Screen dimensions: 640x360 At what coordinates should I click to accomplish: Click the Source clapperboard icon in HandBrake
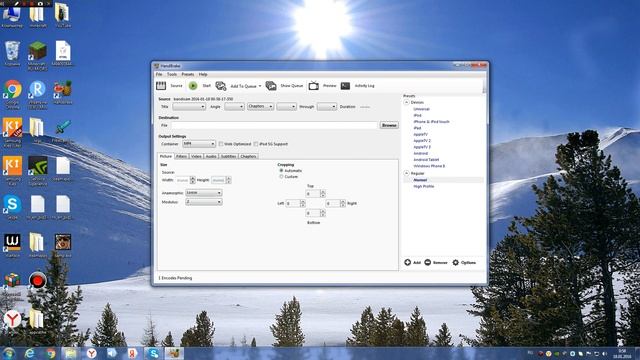tap(161, 86)
